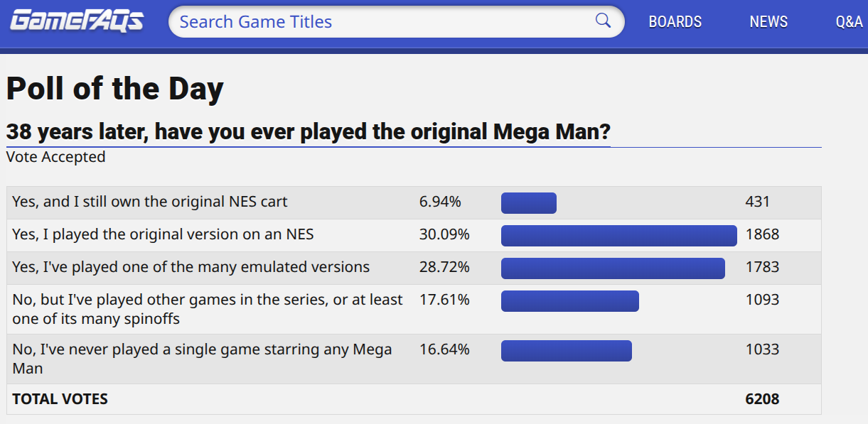This screenshot has height=424, width=868.
Task: Click the 30.09% result bar
Action: (618, 236)
